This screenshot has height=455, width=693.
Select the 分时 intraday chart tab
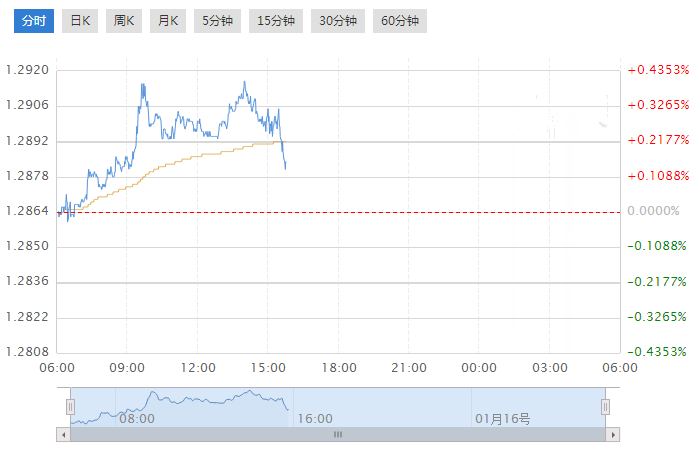coord(34,20)
